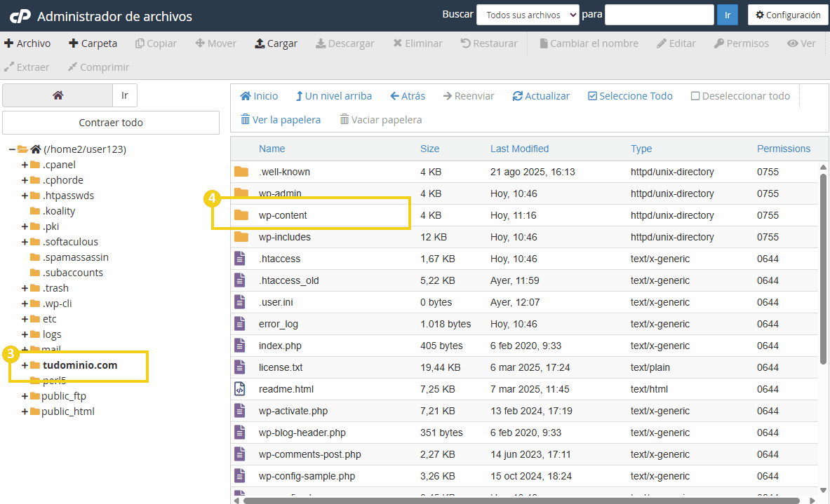Click the Cargar upload icon in toolbar
This screenshot has width=830, height=504.
[x=259, y=43]
